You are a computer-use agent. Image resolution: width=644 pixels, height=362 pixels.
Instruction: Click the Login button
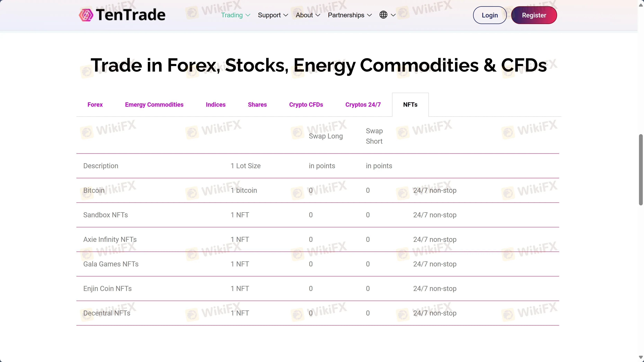tap(490, 15)
